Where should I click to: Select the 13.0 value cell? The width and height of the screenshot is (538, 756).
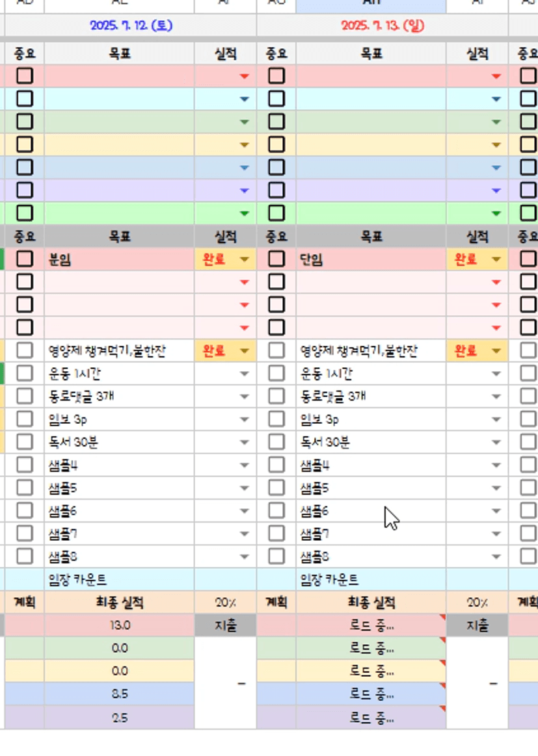(x=120, y=625)
